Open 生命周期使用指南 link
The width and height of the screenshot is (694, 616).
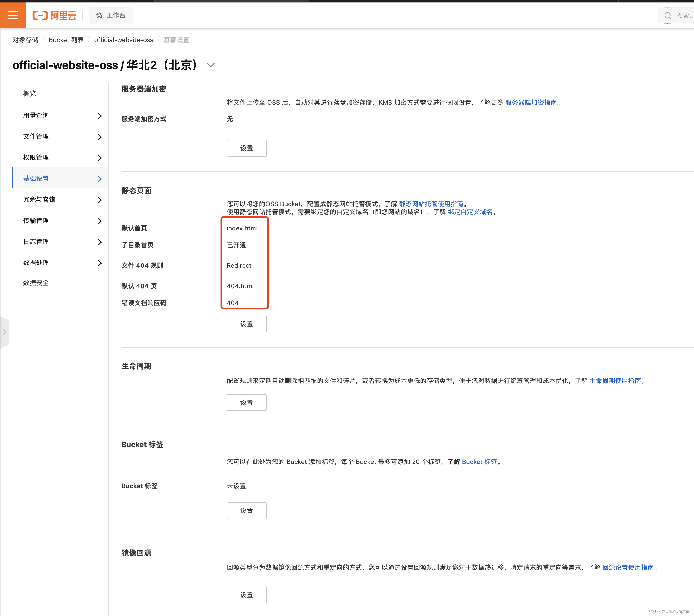[615, 381]
